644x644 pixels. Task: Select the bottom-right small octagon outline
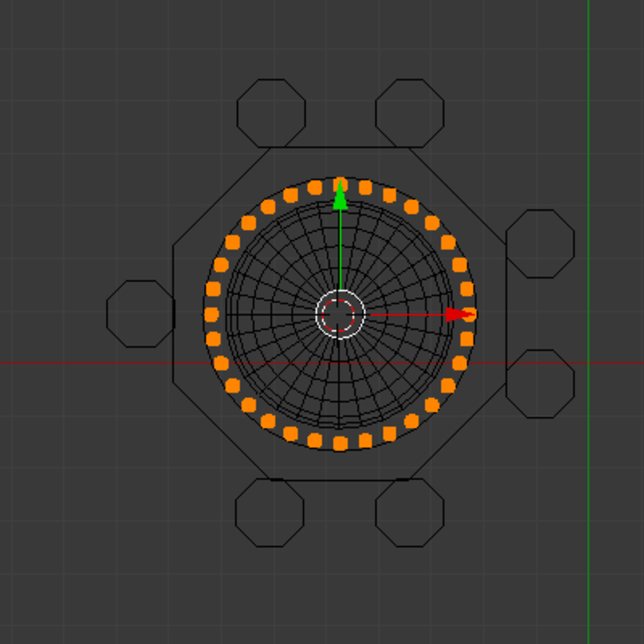[409, 513]
